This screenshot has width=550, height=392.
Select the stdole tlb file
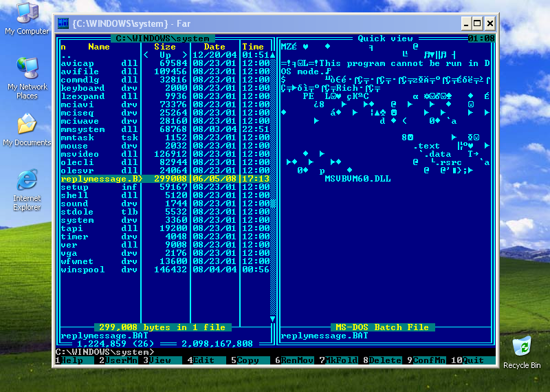pyautogui.click(x=165, y=212)
